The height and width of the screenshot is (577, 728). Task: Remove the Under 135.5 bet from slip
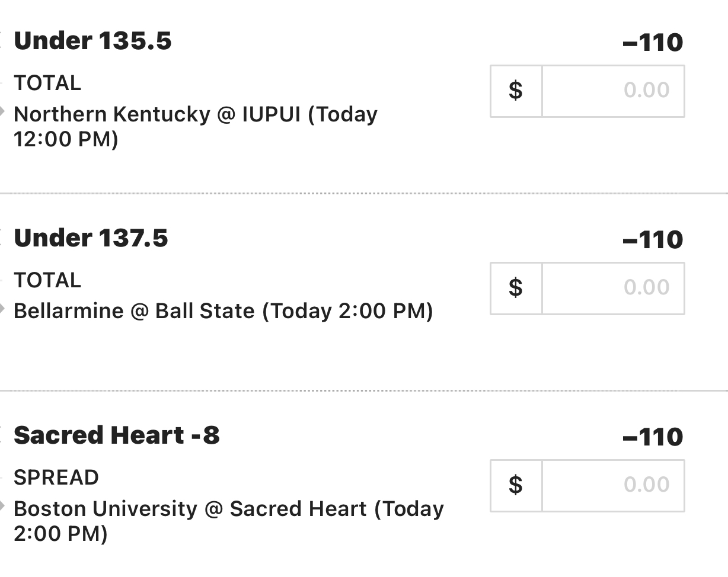click(x=2, y=41)
